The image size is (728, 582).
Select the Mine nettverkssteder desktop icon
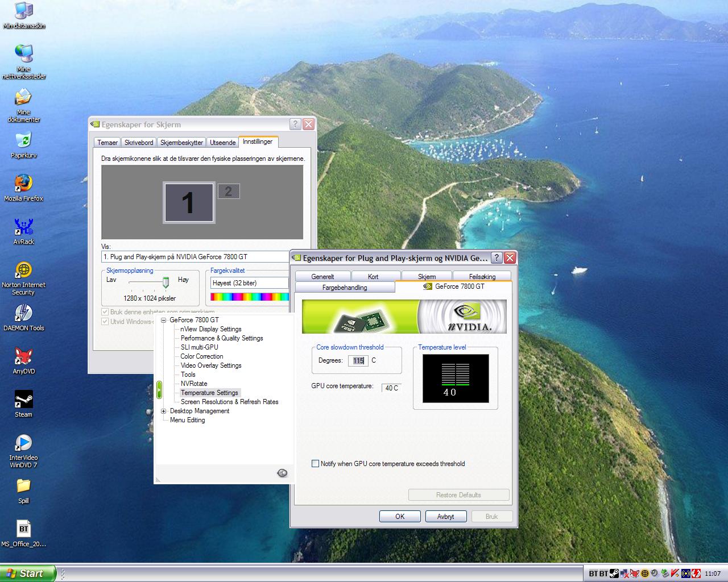click(23, 61)
